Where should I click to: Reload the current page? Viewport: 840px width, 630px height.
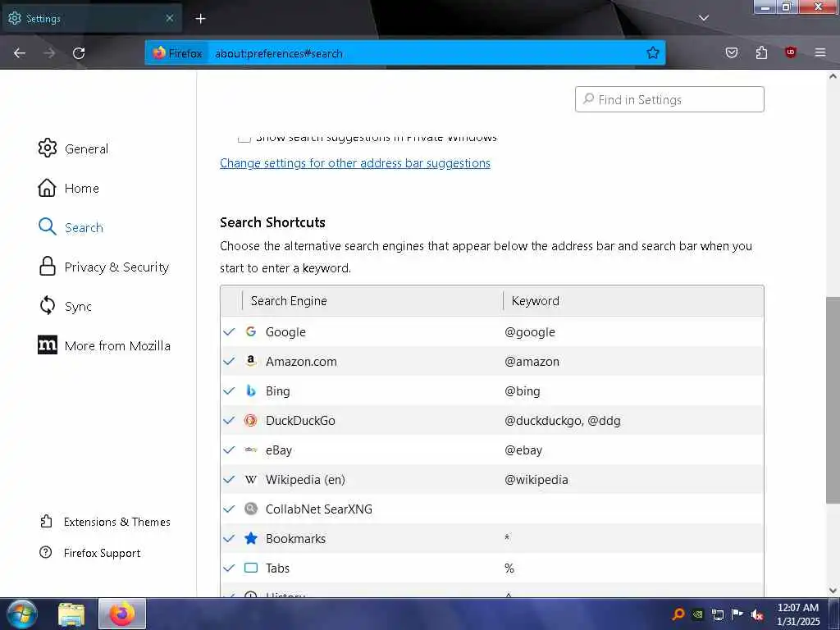point(79,53)
